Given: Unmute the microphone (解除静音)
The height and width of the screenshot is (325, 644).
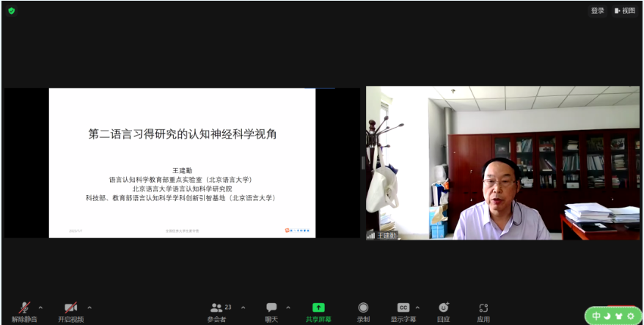Looking at the screenshot, I should click(x=23, y=311).
